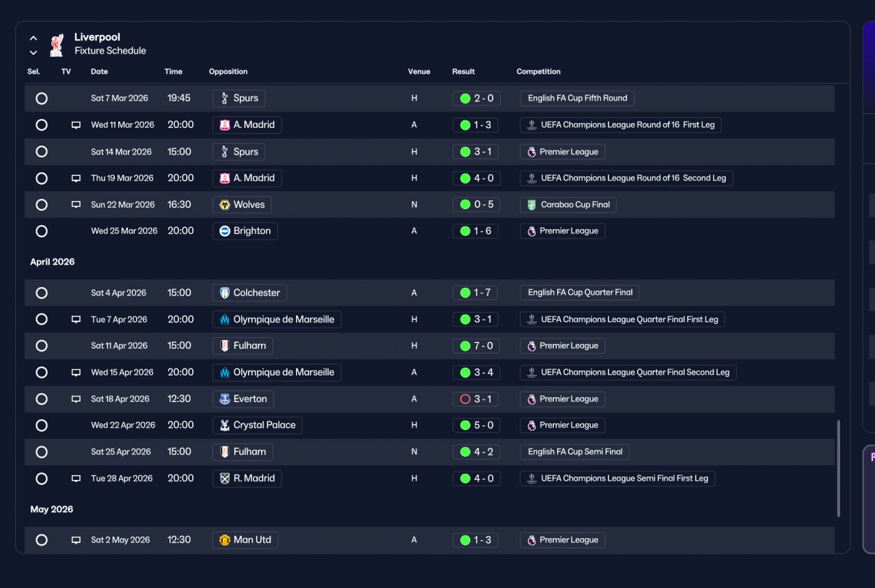The height and width of the screenshot is (588, 875).
Task: Select the Colchester fixture radio button
Action: [x=42, y=293]
